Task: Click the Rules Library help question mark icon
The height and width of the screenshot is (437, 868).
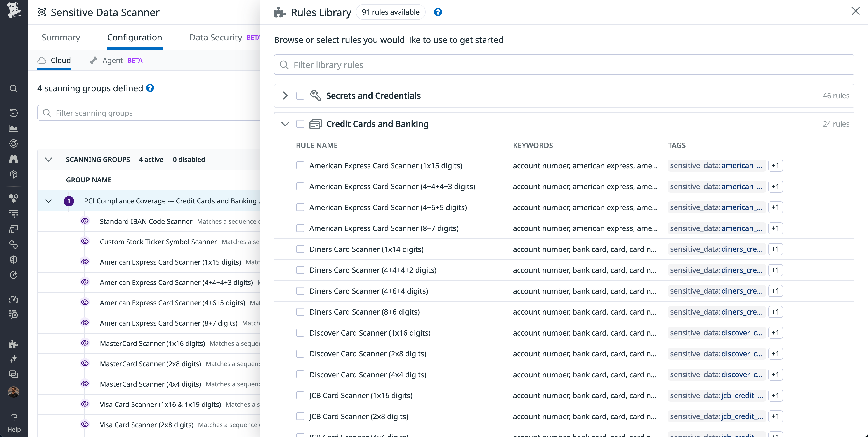Action: (x=438, y=12)
